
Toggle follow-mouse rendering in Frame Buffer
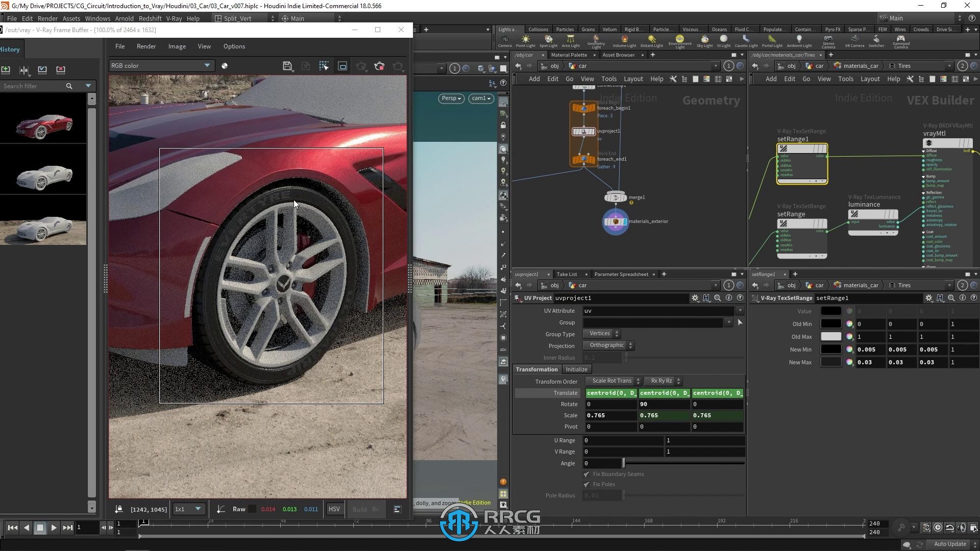[x=324, y=66]
